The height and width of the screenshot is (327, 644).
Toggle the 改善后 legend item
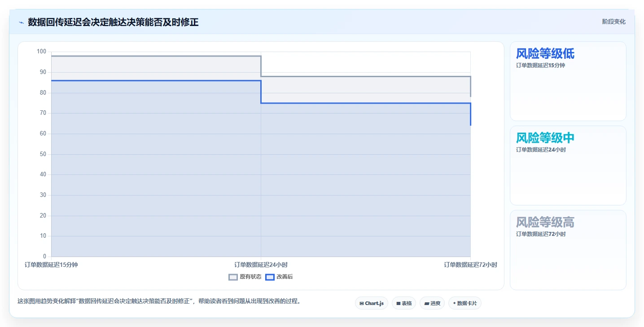pos(279,277)
